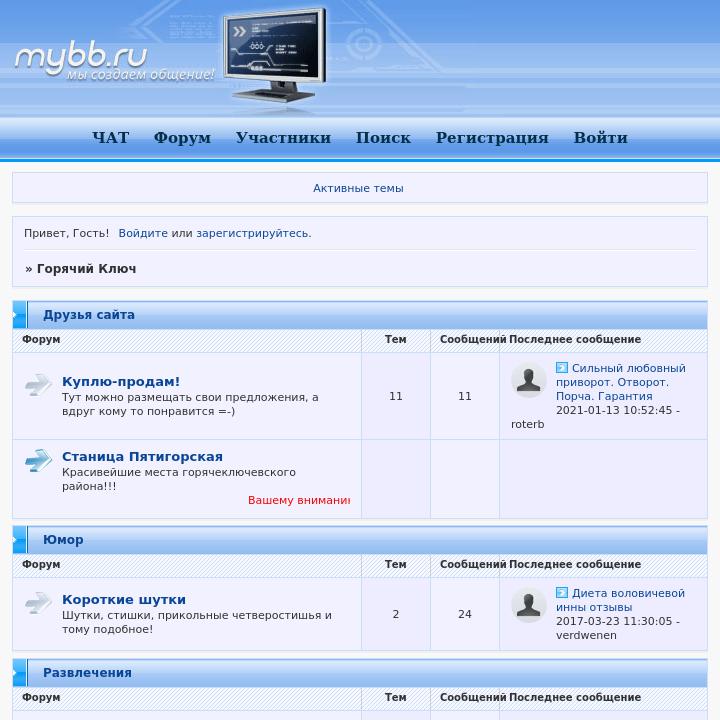Open Сильный любовный приворот topic link
The image size is (720, 720).
coord(620,382)
